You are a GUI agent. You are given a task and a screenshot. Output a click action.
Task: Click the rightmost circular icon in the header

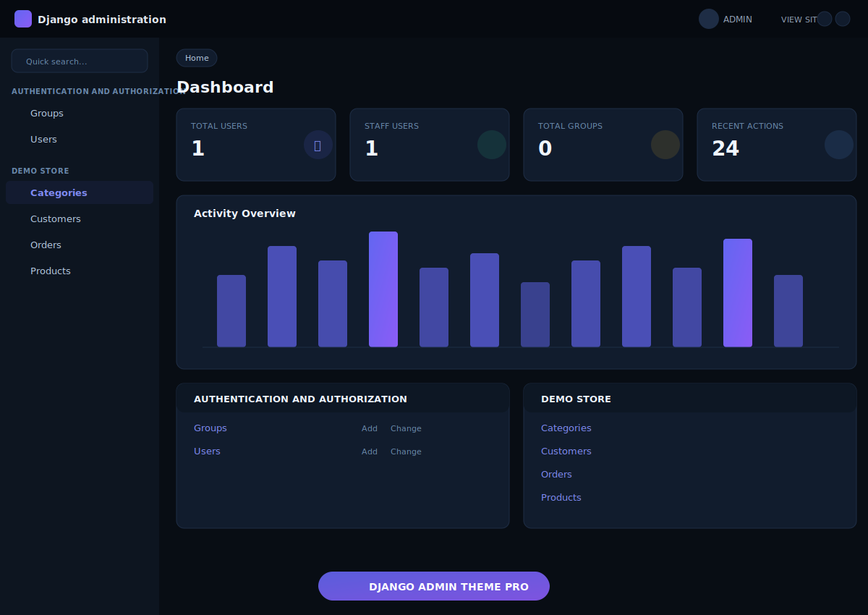coord(843,19)
